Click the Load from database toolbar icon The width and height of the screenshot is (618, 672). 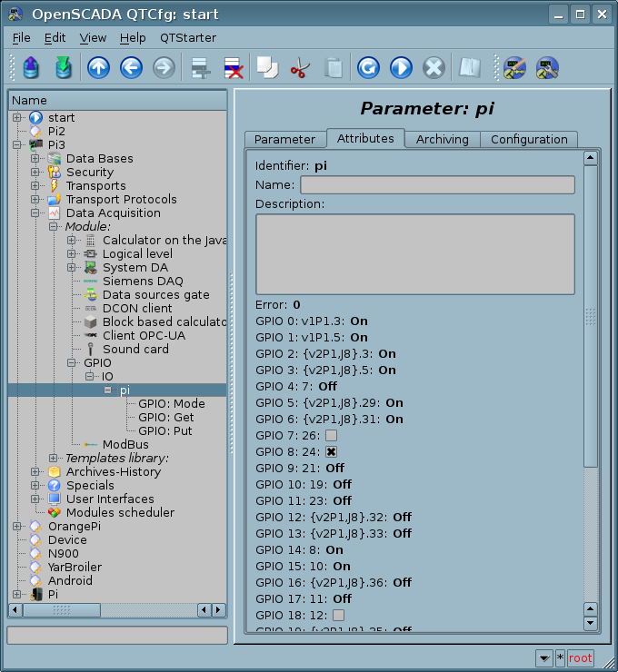click(31, 68)
